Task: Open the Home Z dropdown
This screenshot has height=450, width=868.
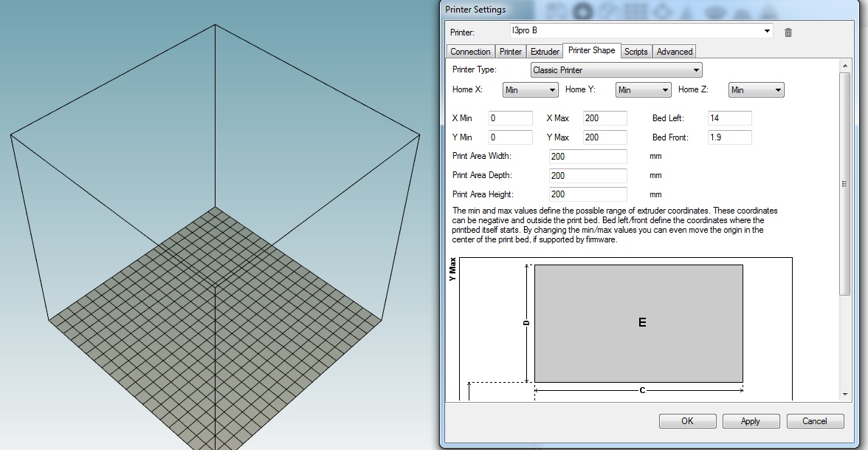Action: tap(756, 90)
